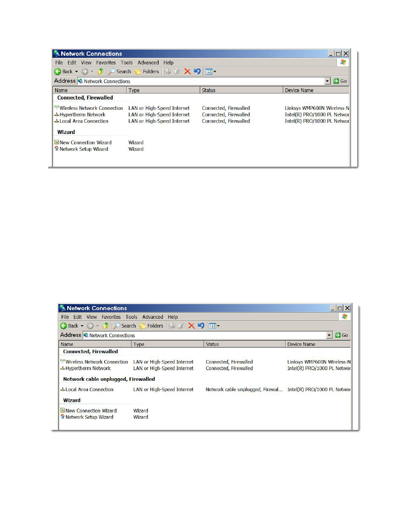The width and height of the screenshot is (411, 532).
Task: Click the Undo icon in the bottom window toolbar
Action: pos(201,326)
